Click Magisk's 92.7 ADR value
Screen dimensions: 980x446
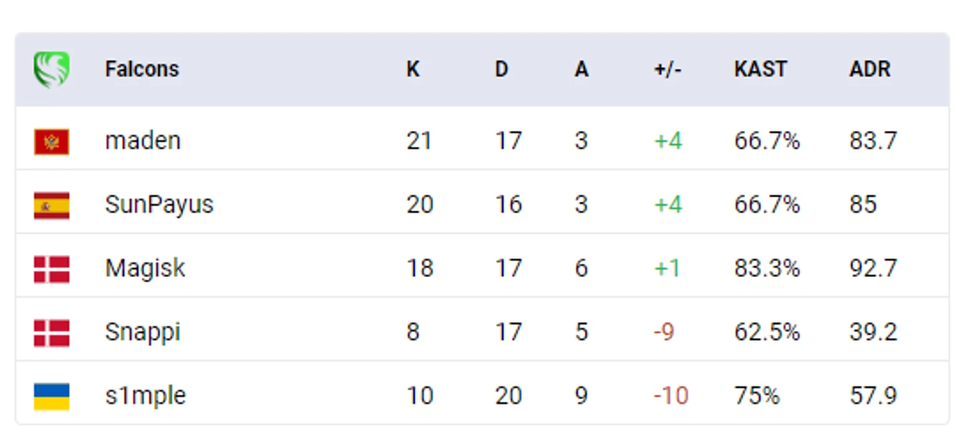pos(873,268)
